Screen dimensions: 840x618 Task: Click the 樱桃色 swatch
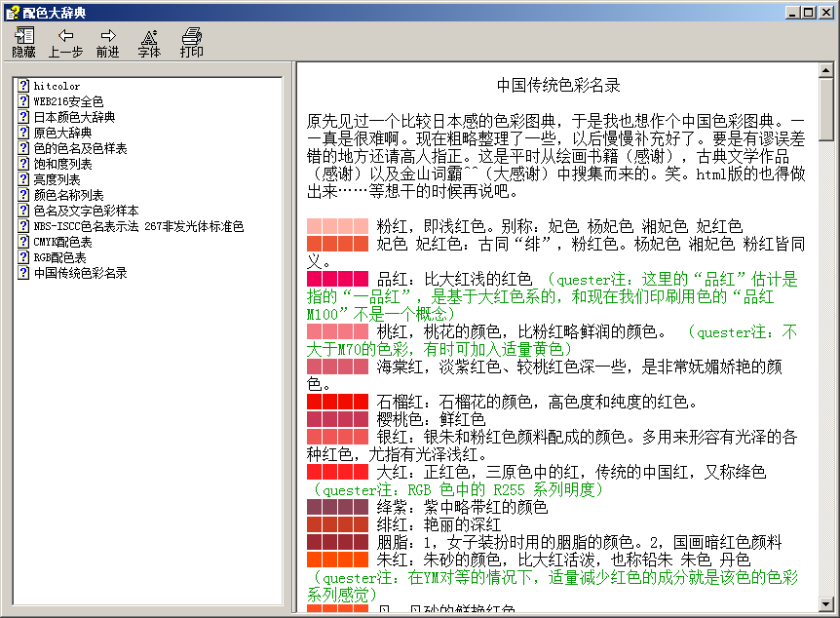pos(337,419)
